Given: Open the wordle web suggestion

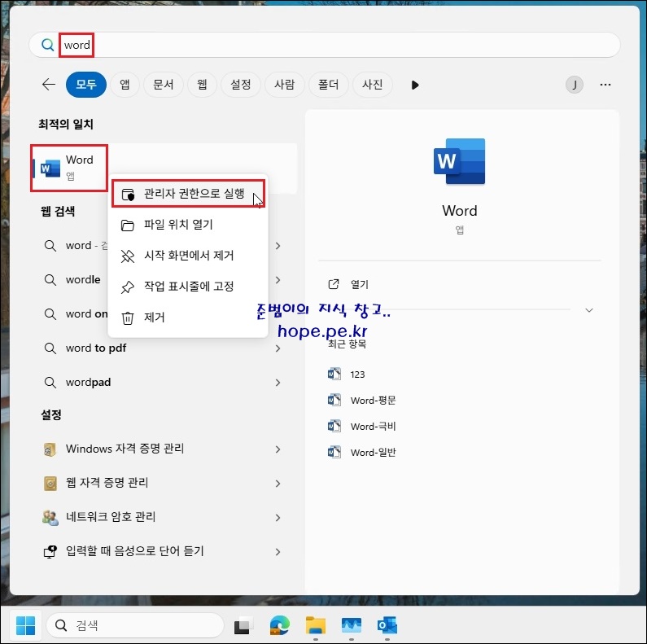Looking at the screenshot, I should [83, 280].
